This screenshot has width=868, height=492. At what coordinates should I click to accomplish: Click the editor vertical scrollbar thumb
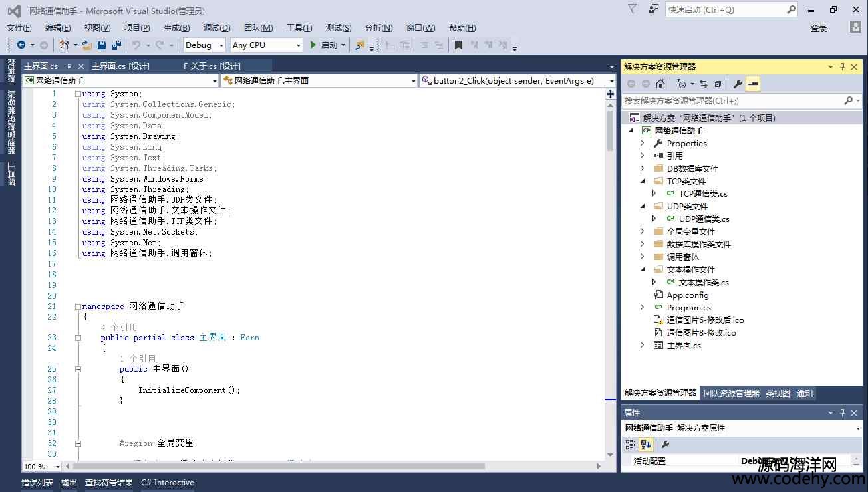[x=610, y=131]
